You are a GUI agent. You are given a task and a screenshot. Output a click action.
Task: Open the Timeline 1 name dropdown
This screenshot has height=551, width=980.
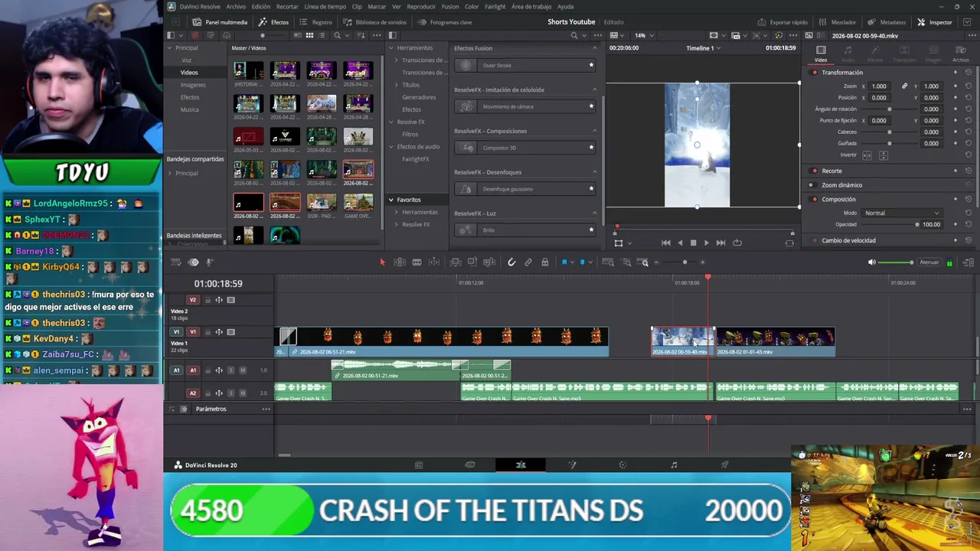[703, 48]
